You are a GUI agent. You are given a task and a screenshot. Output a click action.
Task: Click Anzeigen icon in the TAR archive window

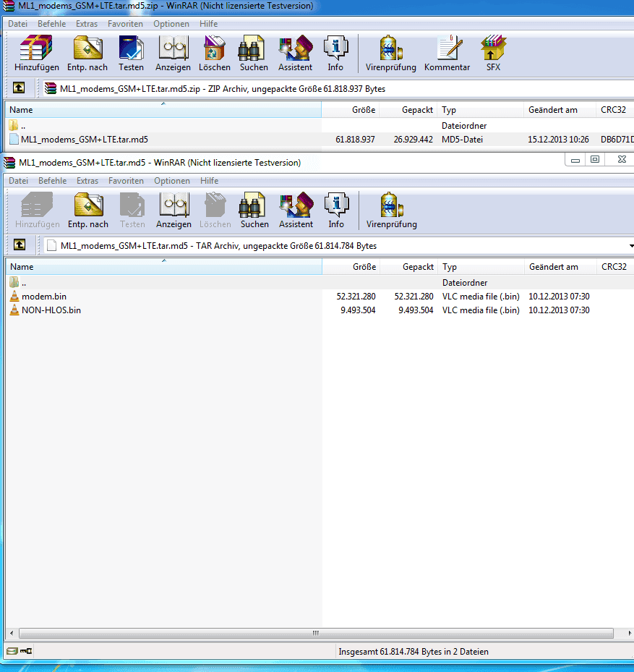point(174,205)
